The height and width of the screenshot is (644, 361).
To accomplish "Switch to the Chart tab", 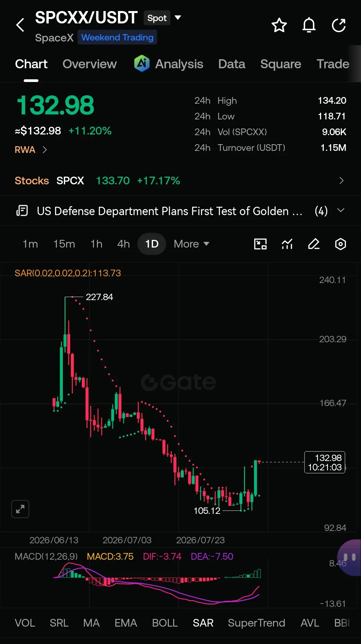I will tap(31, 64).
